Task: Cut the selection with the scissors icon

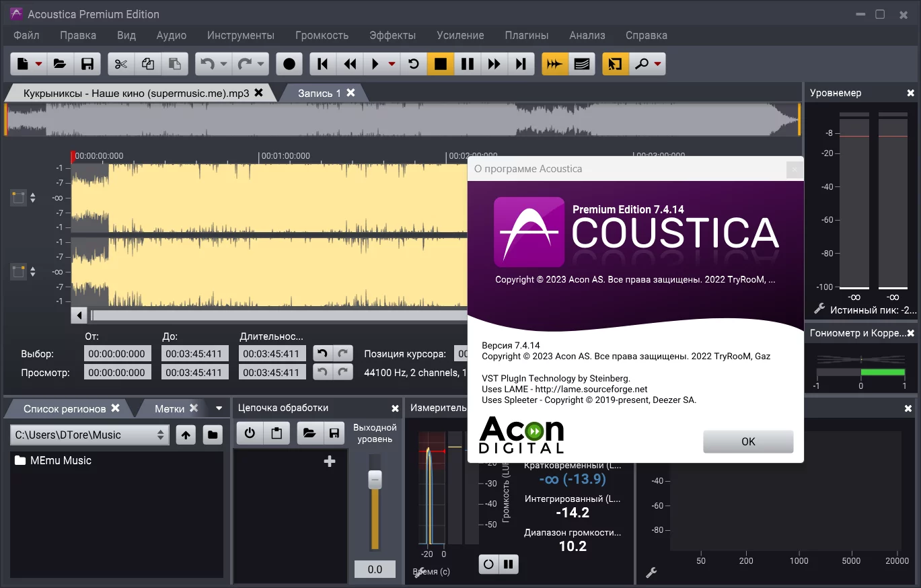Action: 121,64
